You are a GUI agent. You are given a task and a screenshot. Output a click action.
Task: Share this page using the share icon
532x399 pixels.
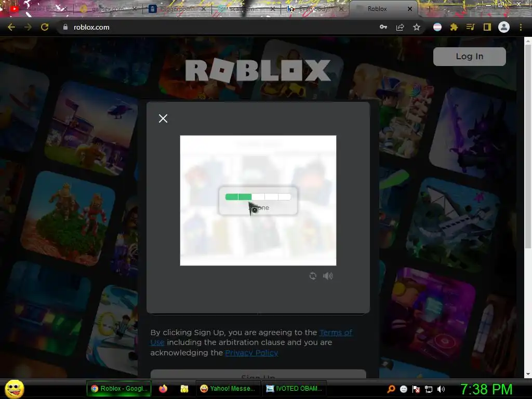[400, 27]
